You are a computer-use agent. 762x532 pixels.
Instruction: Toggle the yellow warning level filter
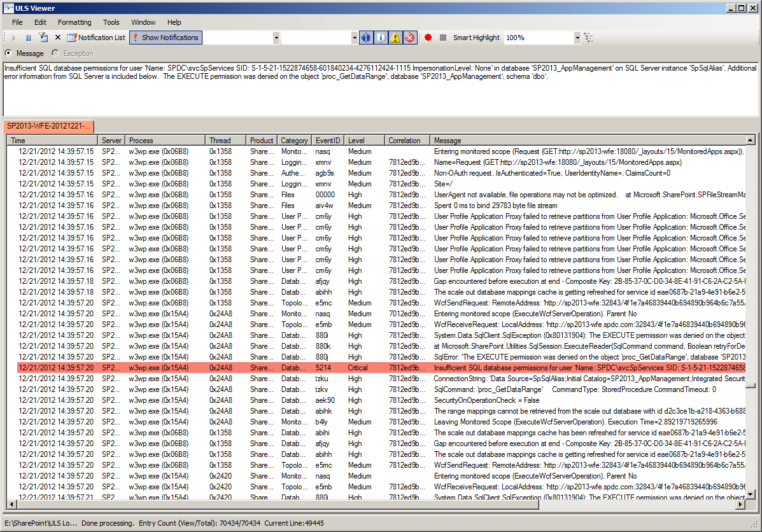point(395,38)
